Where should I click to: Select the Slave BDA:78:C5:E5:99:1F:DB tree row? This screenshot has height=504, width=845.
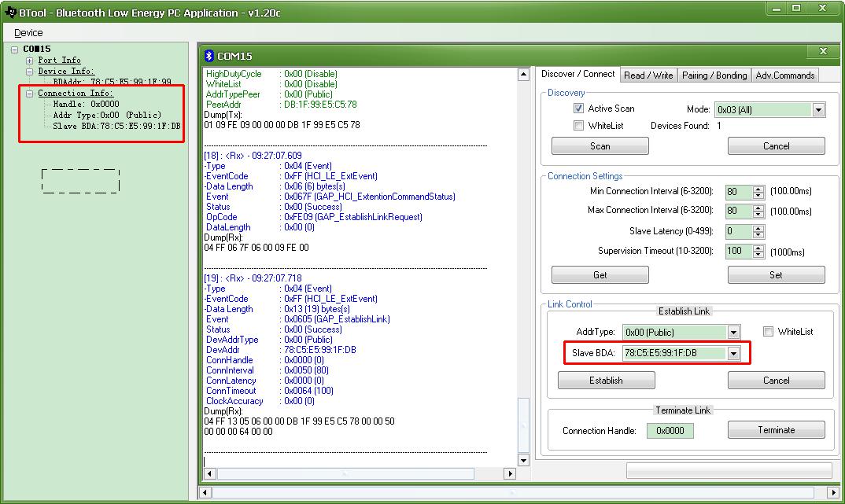(116, 126)
